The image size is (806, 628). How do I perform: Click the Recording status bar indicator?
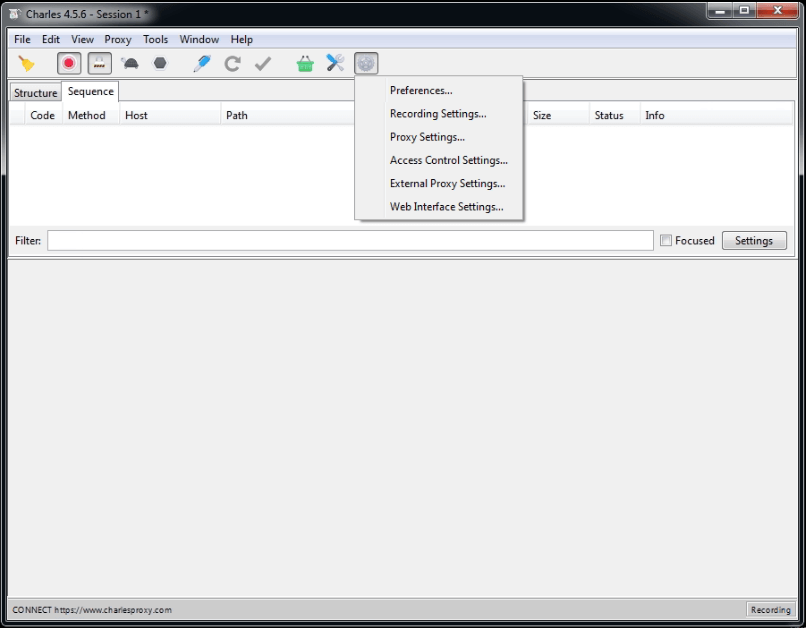(770, 609)
